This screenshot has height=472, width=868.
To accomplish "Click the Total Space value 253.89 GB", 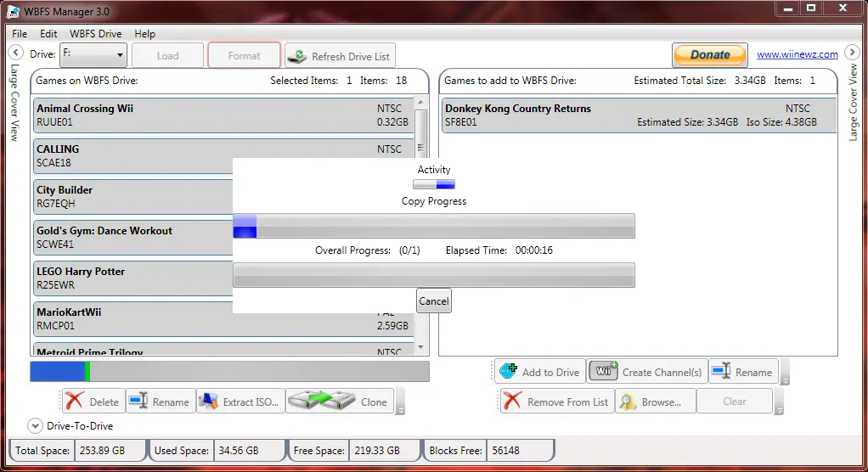I will tap(102, 451).
